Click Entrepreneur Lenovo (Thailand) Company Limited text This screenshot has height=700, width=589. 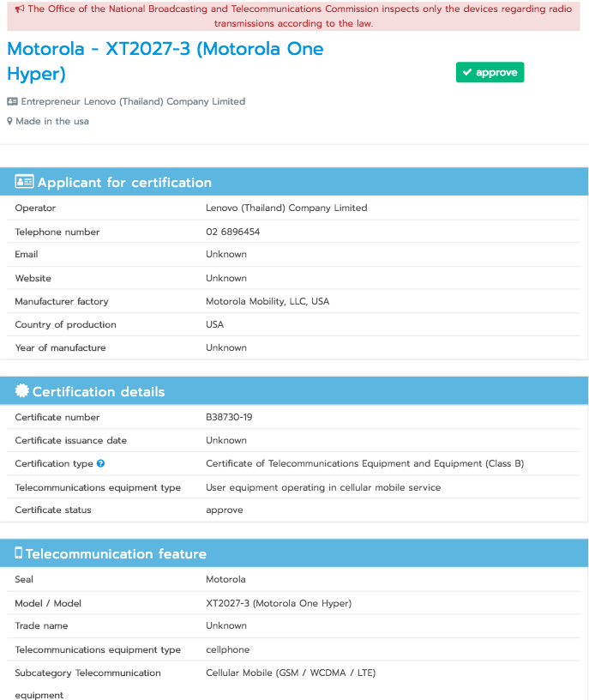click(x=133, y=101)
